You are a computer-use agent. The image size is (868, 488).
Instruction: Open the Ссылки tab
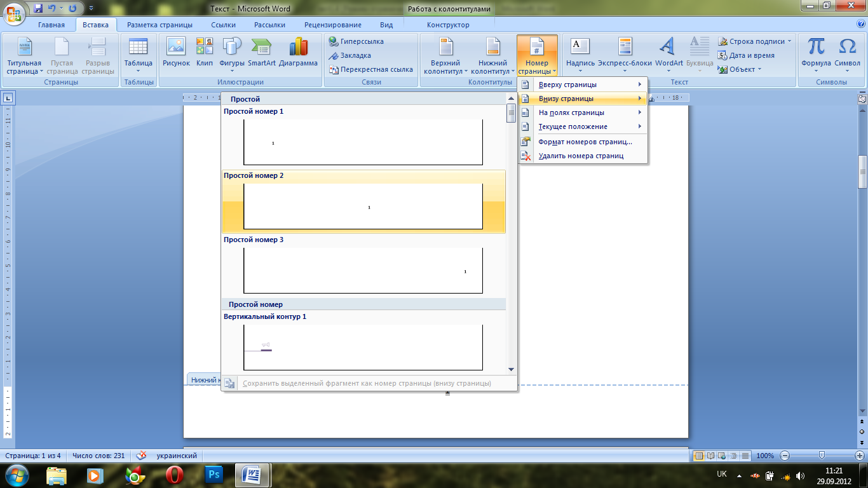[x=224, y=25]
